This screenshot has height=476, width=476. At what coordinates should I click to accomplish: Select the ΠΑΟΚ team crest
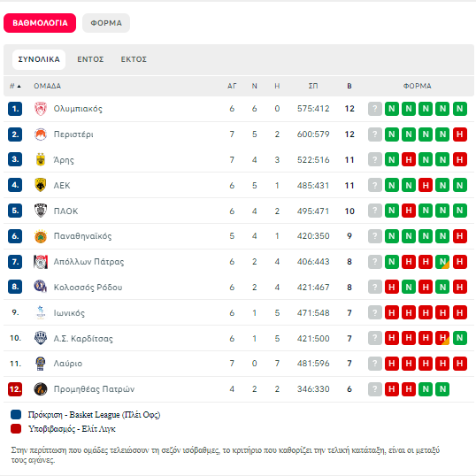point(41,211)
